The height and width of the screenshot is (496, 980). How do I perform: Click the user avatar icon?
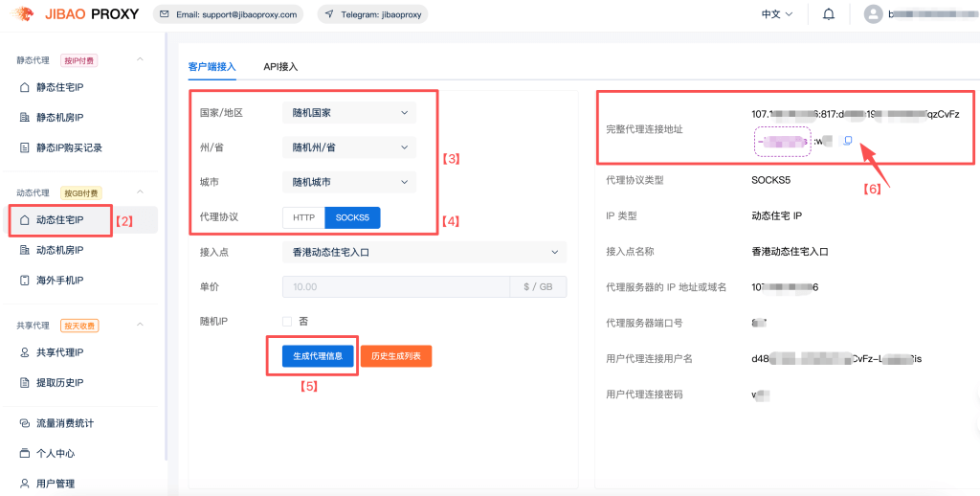873,14
